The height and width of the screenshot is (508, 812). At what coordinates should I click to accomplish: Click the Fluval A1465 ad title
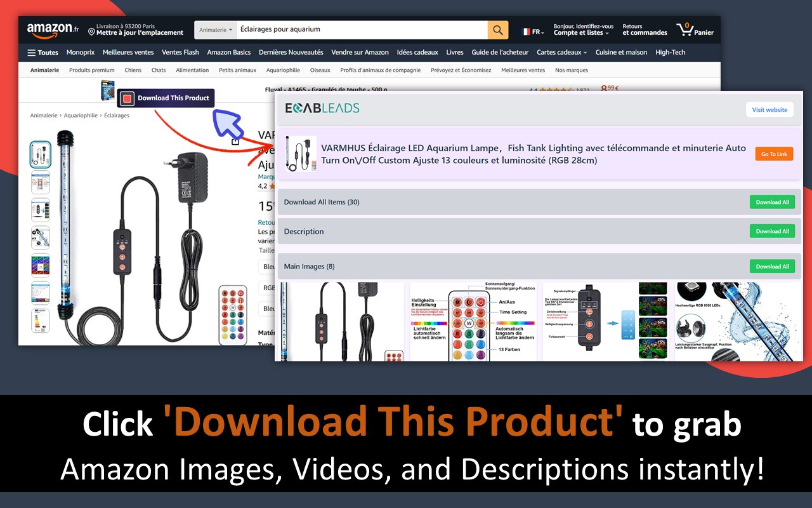coord(325,90)
